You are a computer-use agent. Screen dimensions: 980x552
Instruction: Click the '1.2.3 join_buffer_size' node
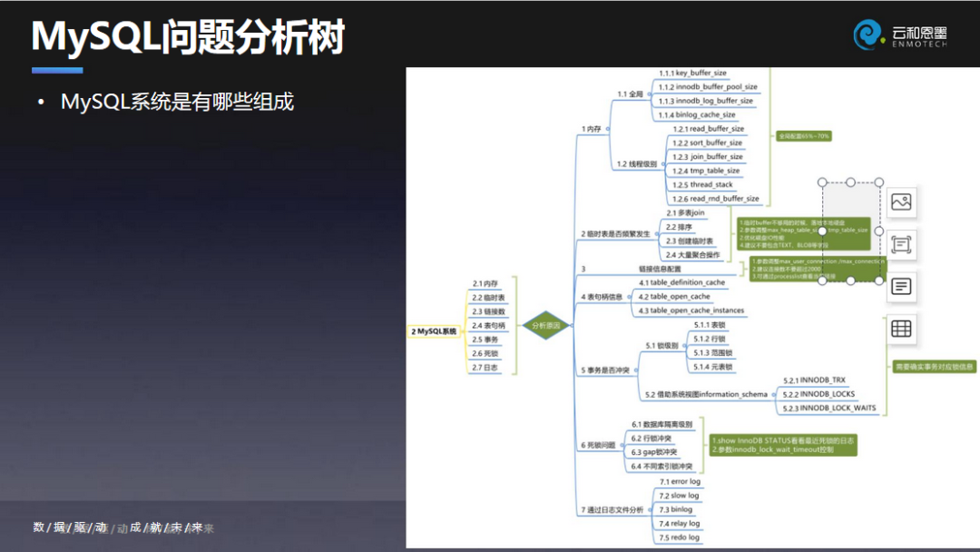point(708,157)
